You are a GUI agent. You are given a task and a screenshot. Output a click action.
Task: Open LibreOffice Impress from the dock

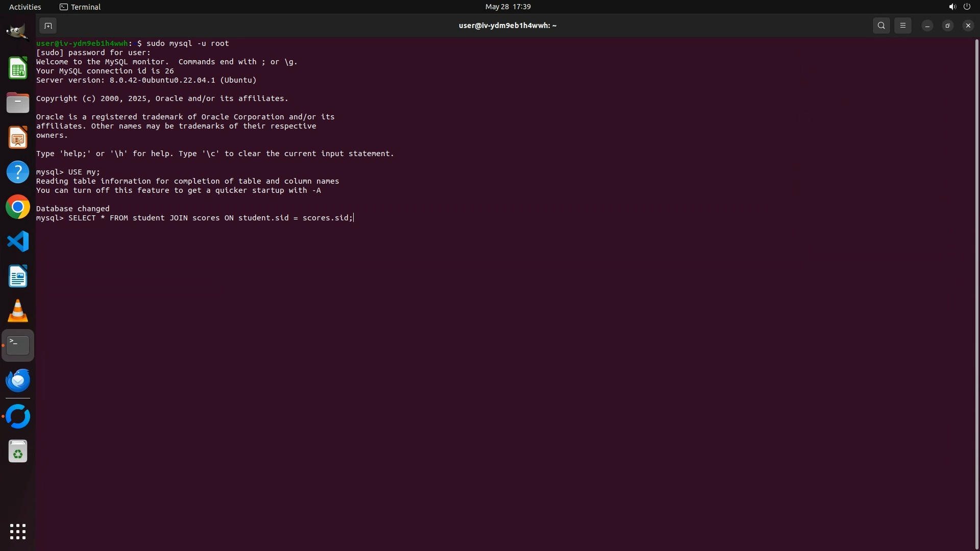[18, 138]
